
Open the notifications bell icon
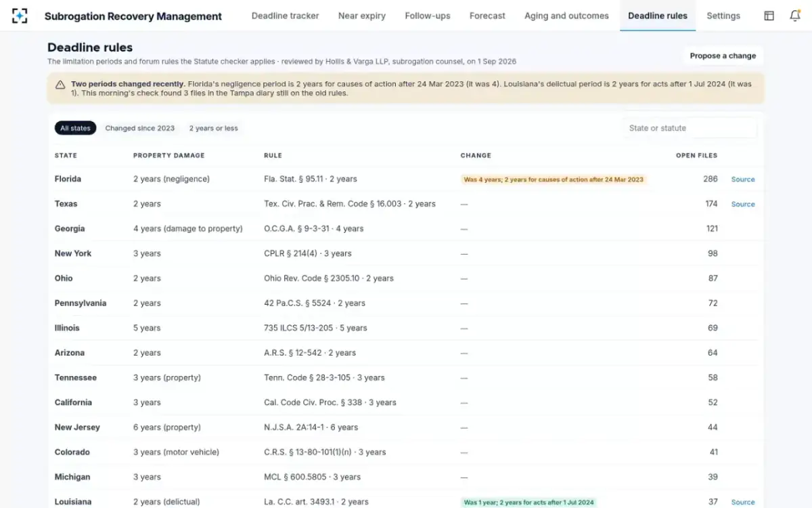coord(795,16)
